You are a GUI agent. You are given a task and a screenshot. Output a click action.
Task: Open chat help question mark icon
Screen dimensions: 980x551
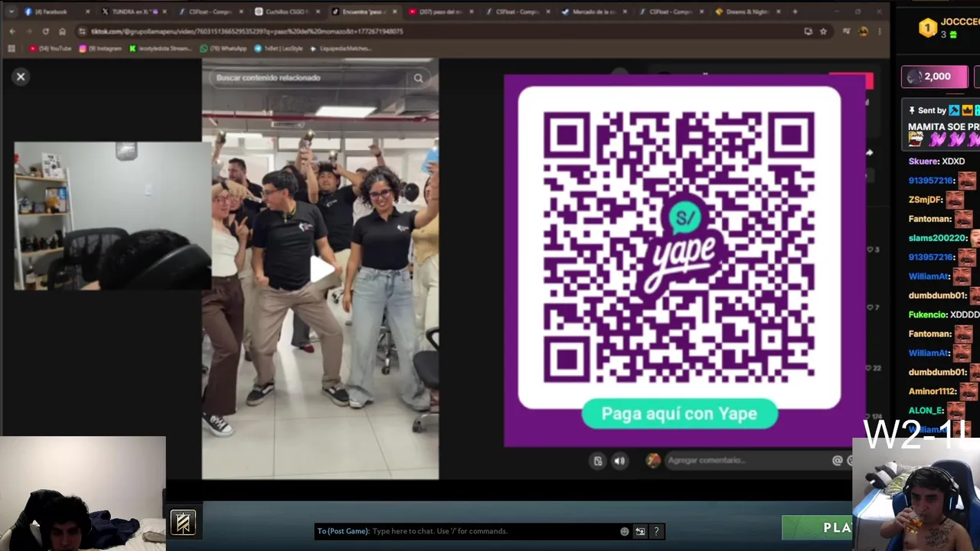(x=657, y=531)
